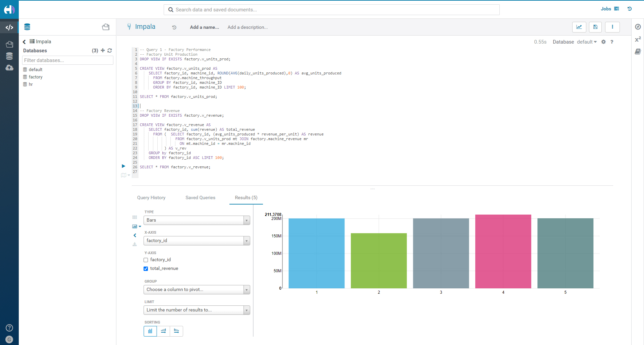Click the 0.55s execution time text

click(540, 42)
